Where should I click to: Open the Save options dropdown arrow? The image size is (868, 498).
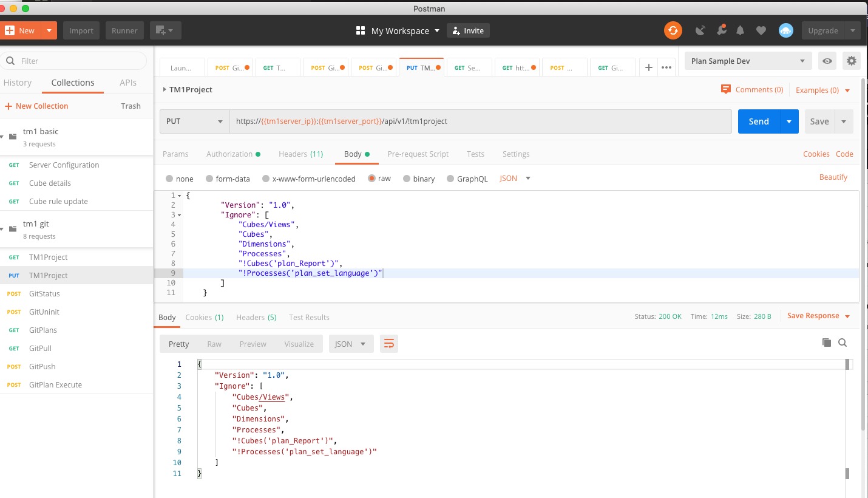pos(844,121)
